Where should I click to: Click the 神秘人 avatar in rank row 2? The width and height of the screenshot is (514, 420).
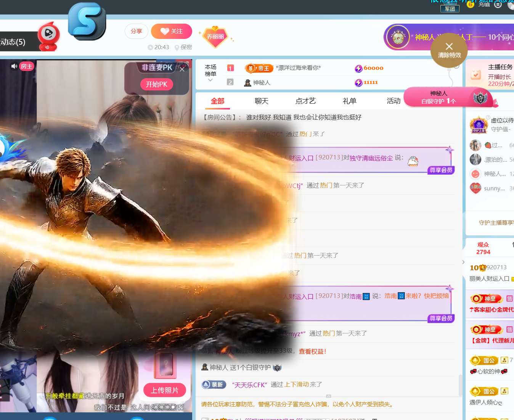point(247,83)
